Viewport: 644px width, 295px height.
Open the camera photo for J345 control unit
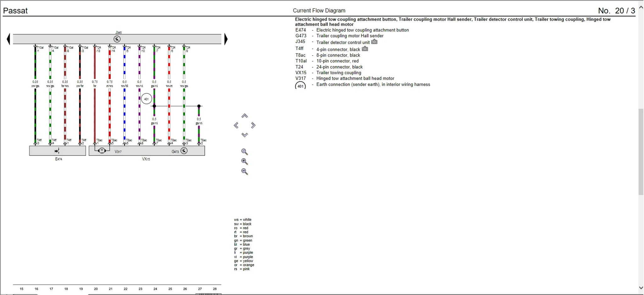(374, 42)
